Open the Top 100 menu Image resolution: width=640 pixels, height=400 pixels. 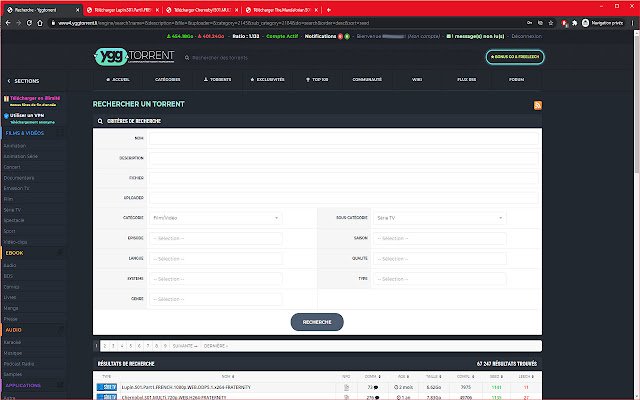coord(317,80)
